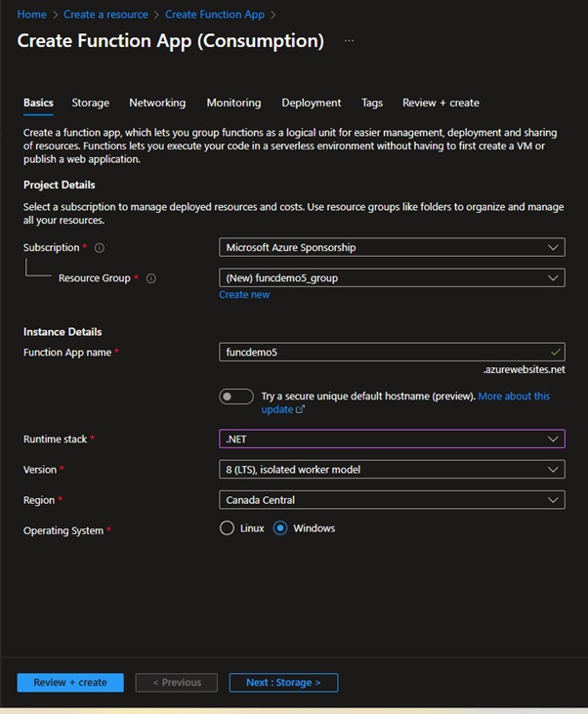This screenshot has width=588, height=714.
Task: Select the Windows operating system option
Action: click(x=280, y=528)
